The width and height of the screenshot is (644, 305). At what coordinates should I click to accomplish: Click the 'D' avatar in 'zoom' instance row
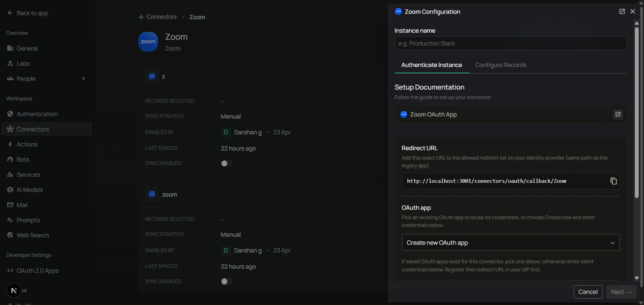point(226,250)
